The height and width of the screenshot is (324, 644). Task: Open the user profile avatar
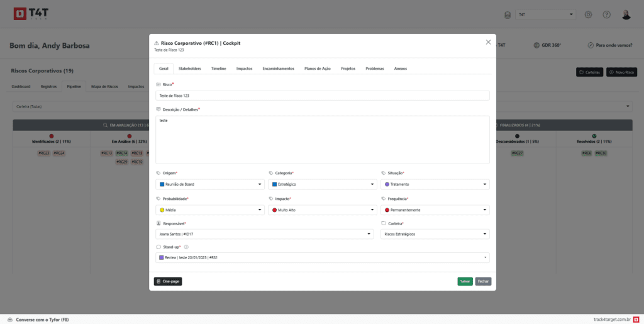626,15
